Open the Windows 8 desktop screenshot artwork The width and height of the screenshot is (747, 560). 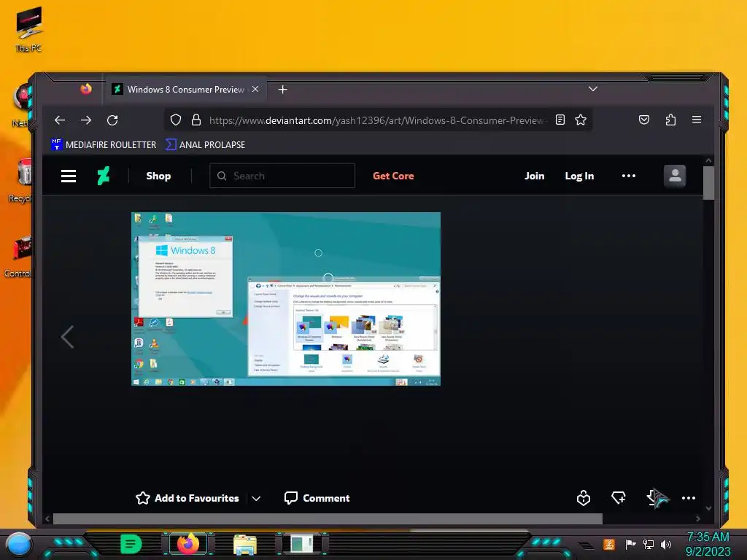(x=286, y=299)
